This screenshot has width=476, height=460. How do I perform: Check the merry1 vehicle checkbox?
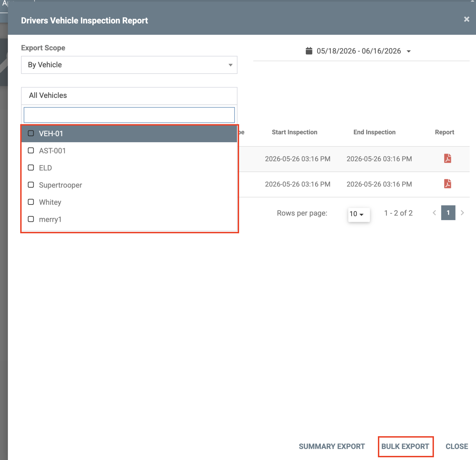pyautogui.click(x=31, y=219)
